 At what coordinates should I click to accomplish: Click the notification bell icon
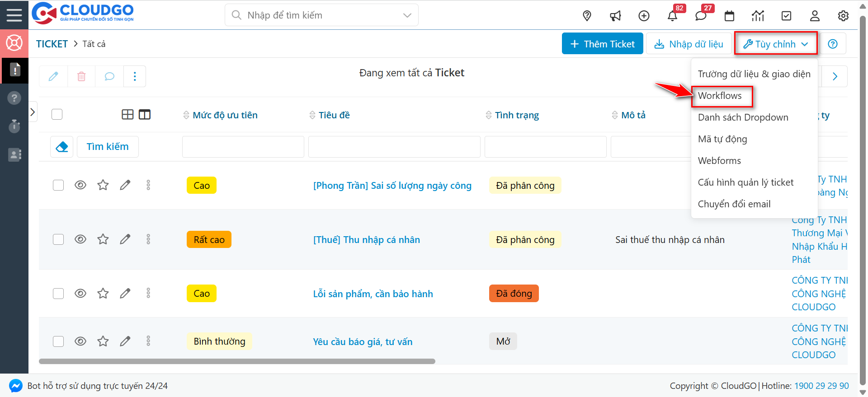click(672, 16)
